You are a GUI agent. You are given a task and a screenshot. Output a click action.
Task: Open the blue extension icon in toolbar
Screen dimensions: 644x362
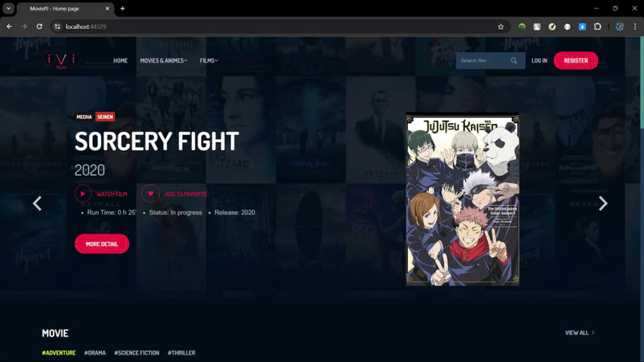[583, 26]
